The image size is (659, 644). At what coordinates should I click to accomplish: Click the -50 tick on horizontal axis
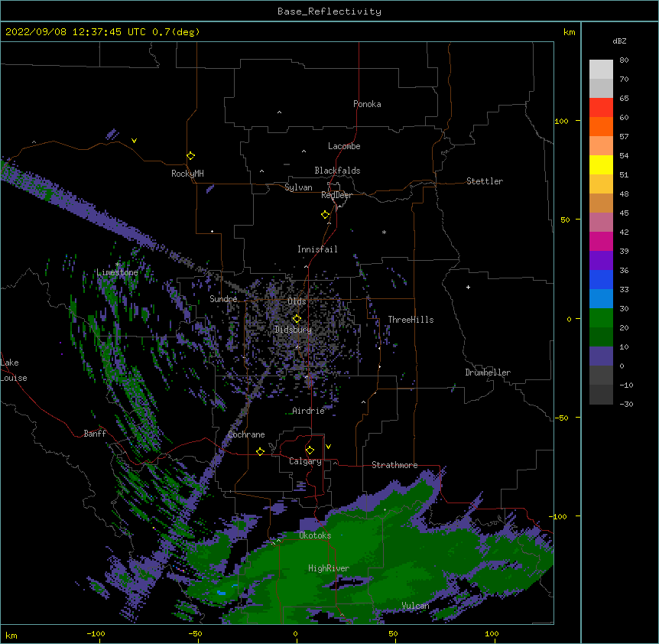[195, 633]
